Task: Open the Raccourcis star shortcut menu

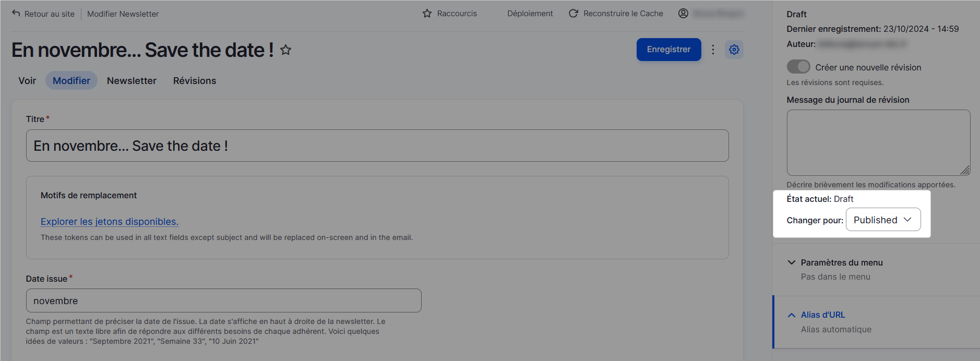Action: 427,14
